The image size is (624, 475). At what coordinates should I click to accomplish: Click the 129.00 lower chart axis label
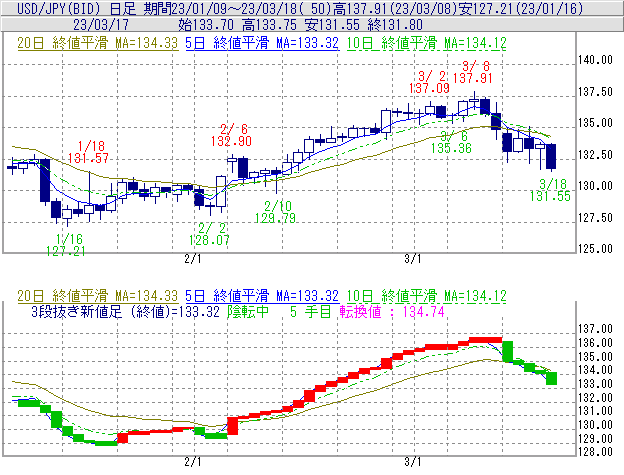click(595, 438)
